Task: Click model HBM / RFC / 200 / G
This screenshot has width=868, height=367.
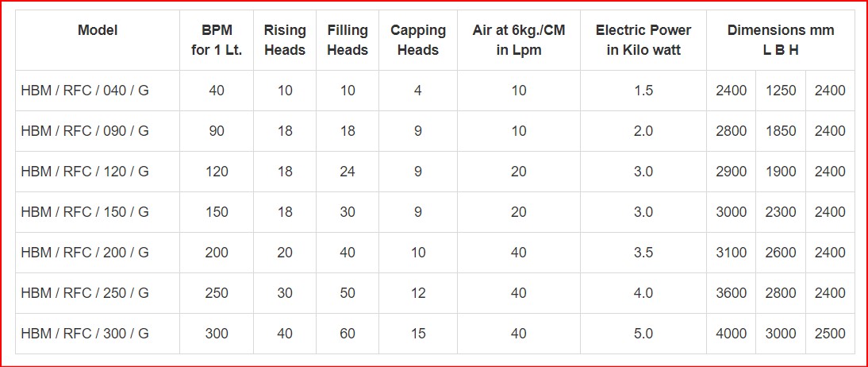Action: [85, 253]
